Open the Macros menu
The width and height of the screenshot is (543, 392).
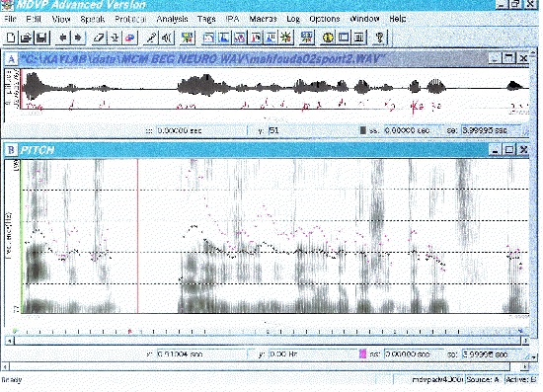pos(263,19)
